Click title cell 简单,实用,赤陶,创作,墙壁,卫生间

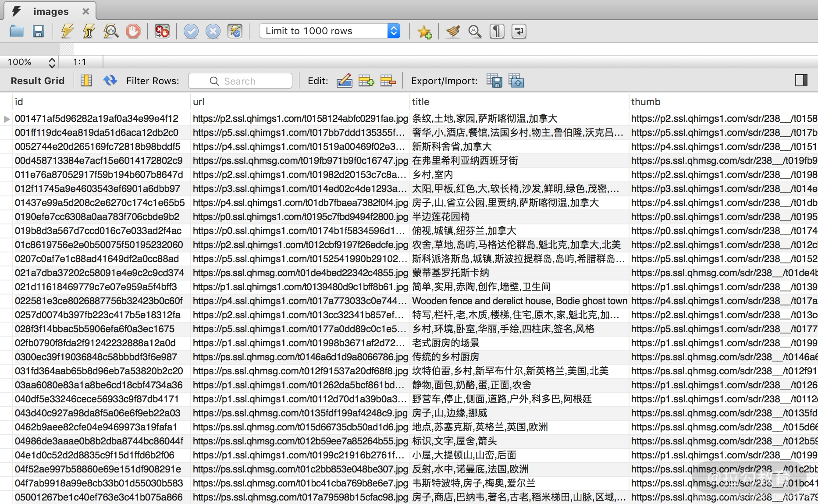click(x=519, y=287)
